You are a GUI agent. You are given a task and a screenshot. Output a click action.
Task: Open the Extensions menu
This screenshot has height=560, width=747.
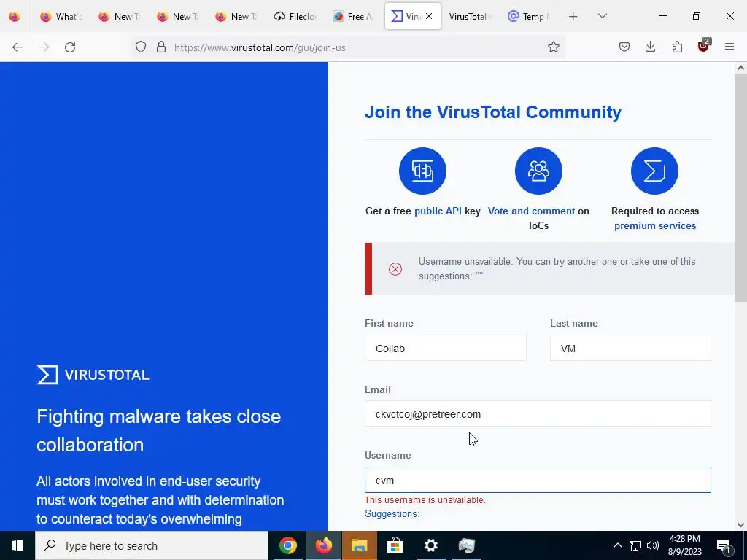click(677, 47)
